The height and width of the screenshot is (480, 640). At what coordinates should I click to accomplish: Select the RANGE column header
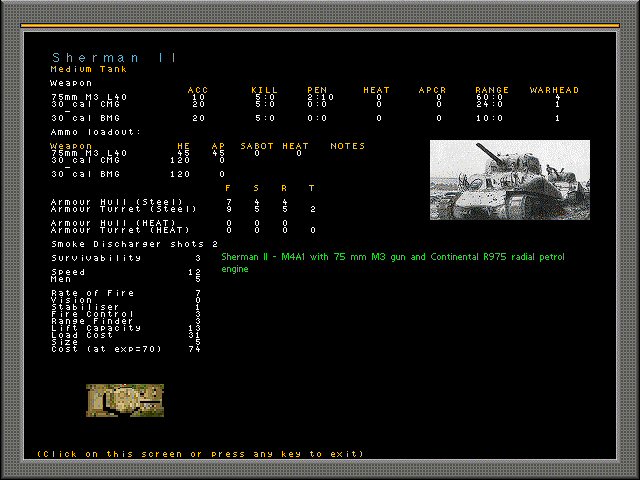point(492,90)
